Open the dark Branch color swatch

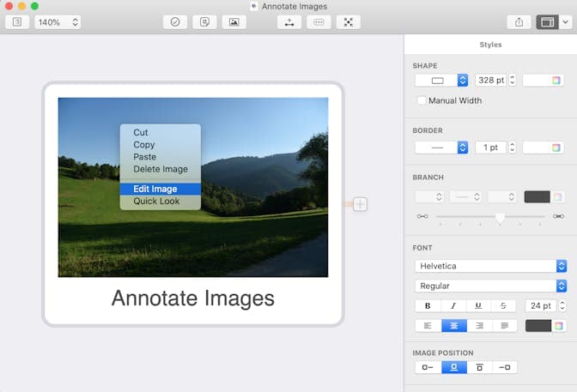[537, 196]
